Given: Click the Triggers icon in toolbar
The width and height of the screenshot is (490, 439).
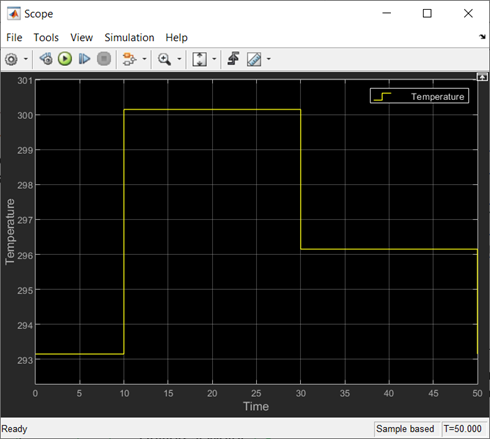Looking at the screenshot, I should pyautogui.click(x=233, y=59).
